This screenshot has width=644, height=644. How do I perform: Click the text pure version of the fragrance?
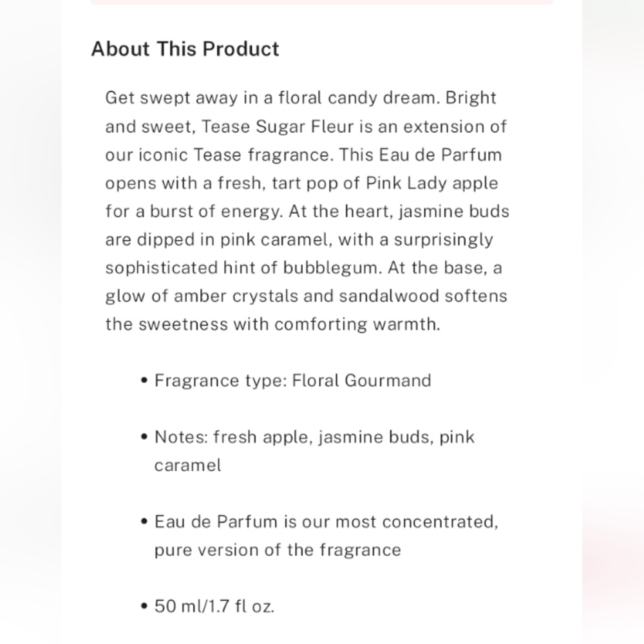click(278, 550)
